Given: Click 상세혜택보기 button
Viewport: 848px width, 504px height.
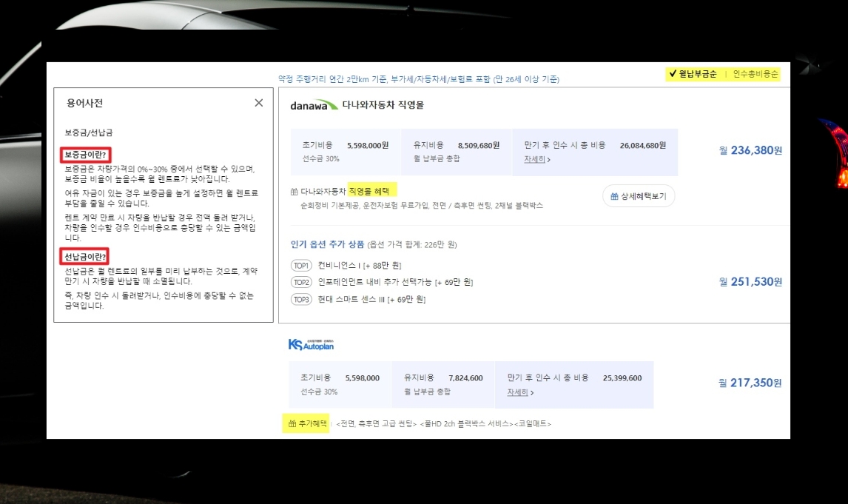Looking at the screenshot, I should pos(638,196).
